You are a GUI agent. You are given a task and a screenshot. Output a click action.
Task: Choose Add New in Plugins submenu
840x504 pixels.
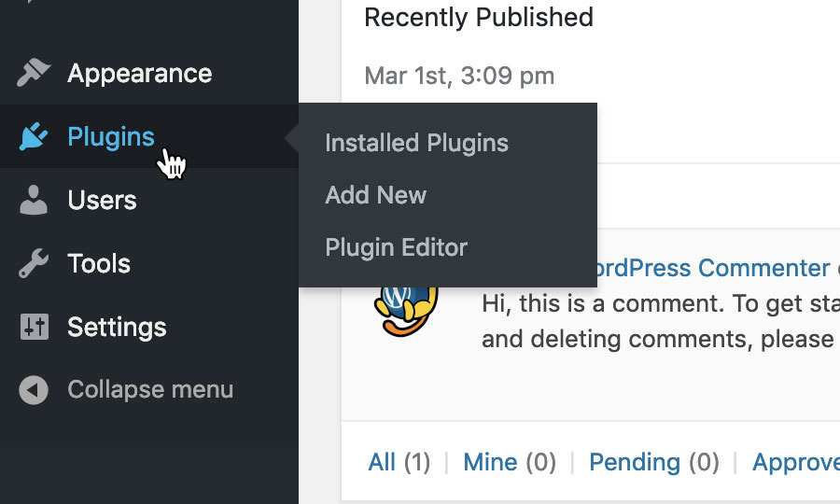pyautogui.click(x=375, y=195)
